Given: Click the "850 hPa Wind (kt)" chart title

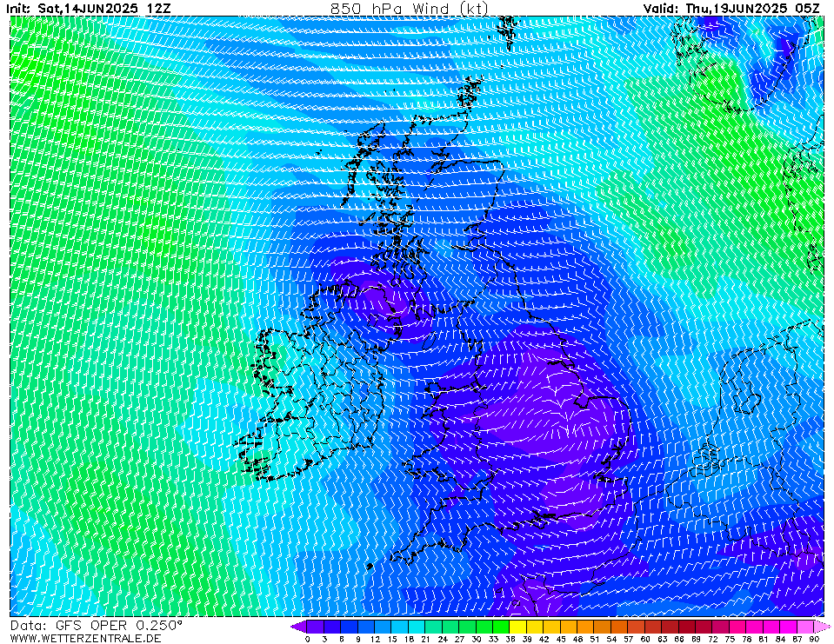Looking at the screenshot, I should 409,8.
